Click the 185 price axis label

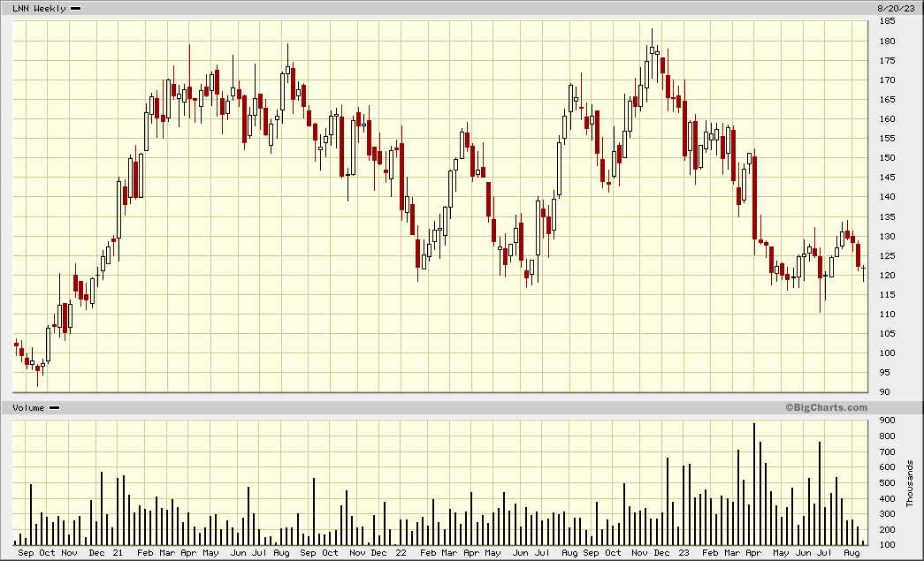pos(886,22)
